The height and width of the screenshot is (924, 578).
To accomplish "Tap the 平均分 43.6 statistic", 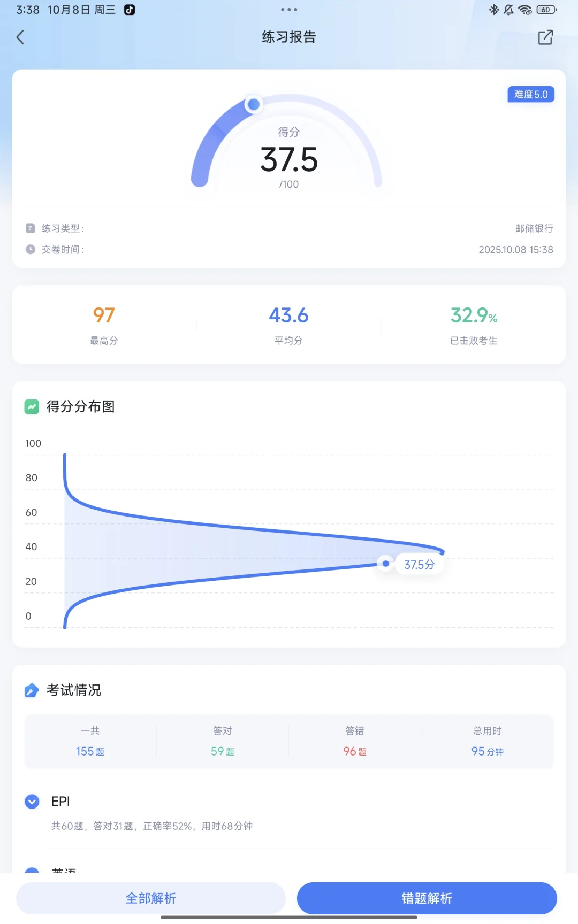I will tap(288, 325).
